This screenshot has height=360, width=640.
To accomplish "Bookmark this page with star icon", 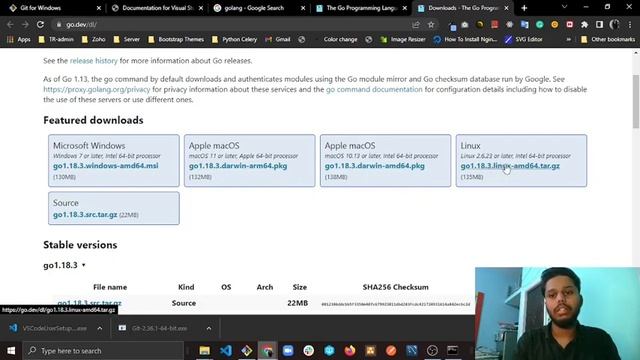I will [431, 24].
